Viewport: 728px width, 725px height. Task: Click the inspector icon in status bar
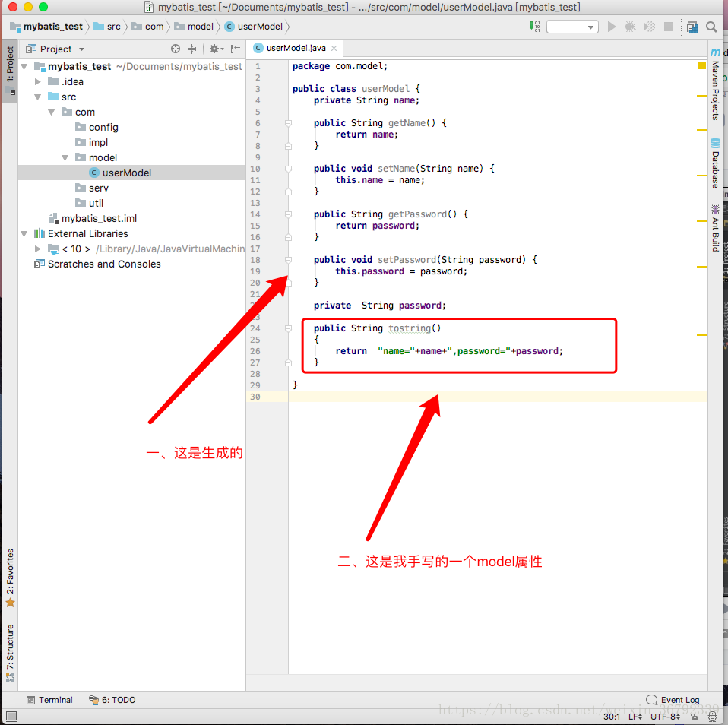click(x=712, y=717)
